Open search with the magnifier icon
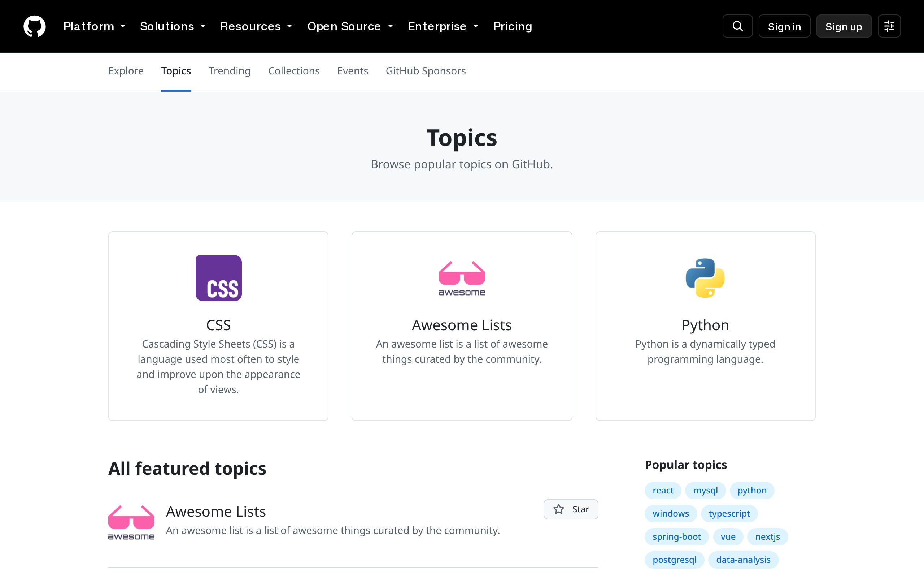The image size is (924, 578). click(x=737, y=26)
